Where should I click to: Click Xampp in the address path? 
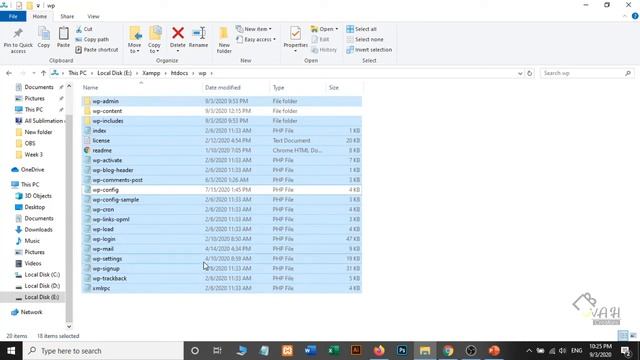pyautogui.click(x=151, y=73)
